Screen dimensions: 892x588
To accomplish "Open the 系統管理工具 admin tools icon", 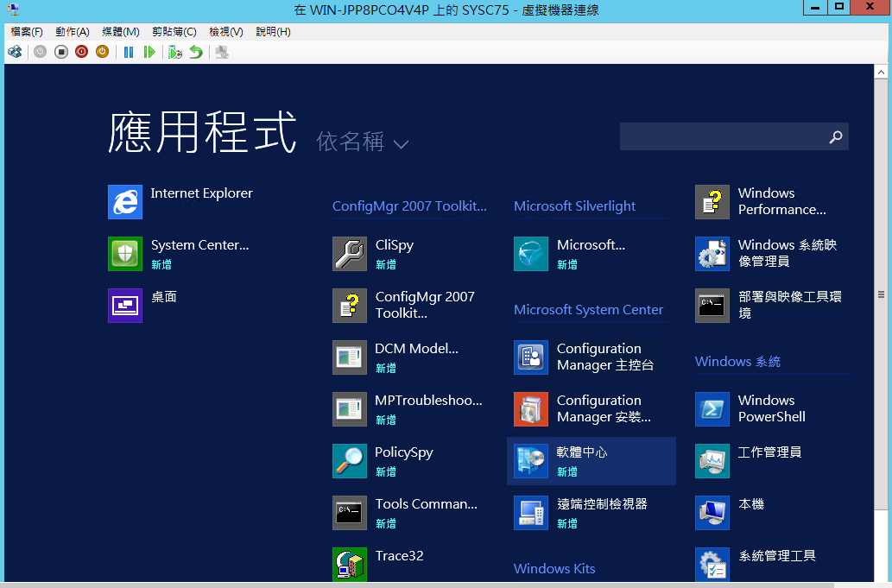I will click(x=712, y=564).
